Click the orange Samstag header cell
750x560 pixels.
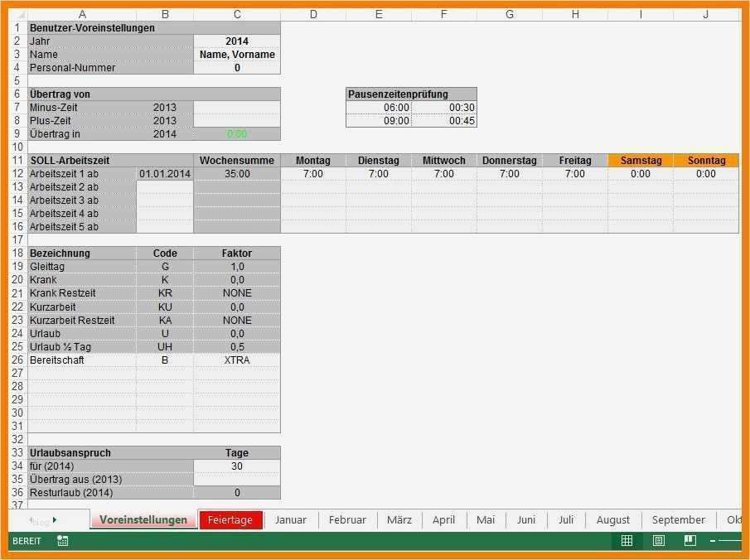(x=641, y=160)
